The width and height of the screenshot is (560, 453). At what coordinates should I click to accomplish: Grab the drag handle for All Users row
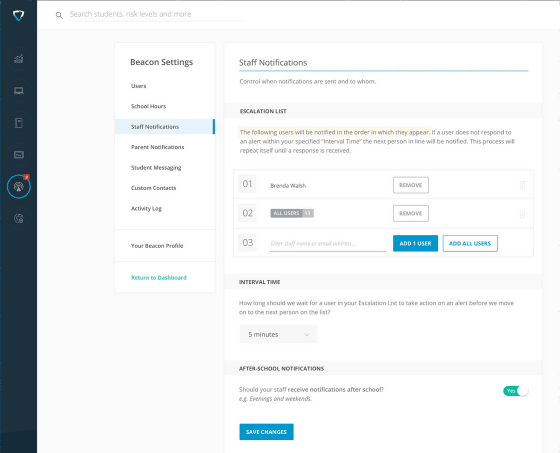(522, 214)
